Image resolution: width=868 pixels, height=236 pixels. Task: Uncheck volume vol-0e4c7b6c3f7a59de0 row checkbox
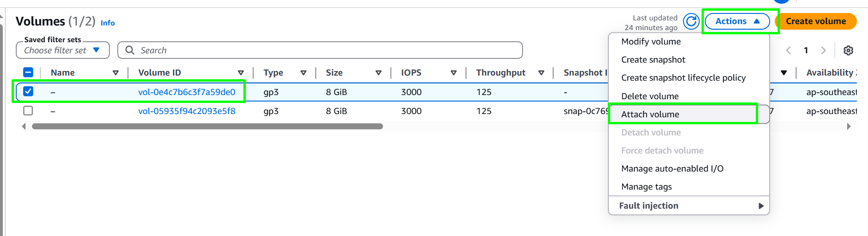click(x=28, y=91)
